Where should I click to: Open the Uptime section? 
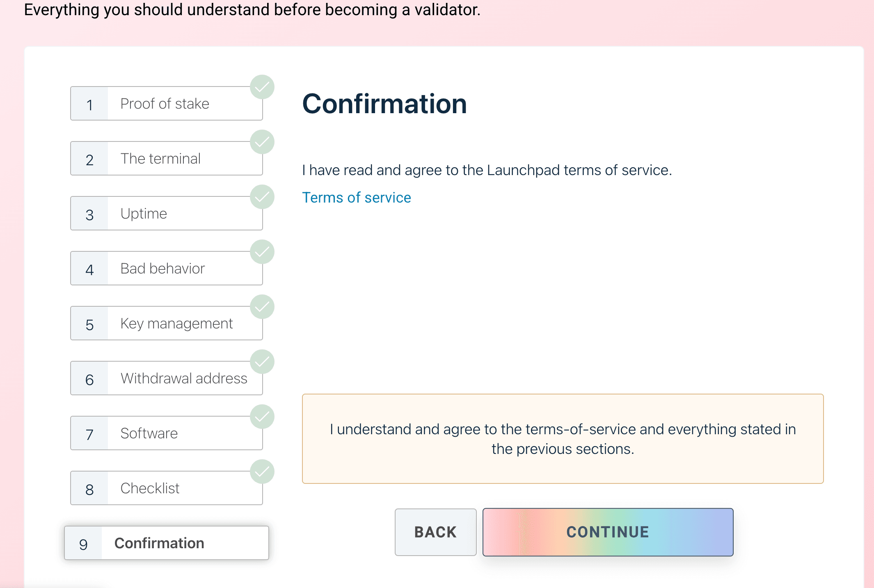[166, 213]
